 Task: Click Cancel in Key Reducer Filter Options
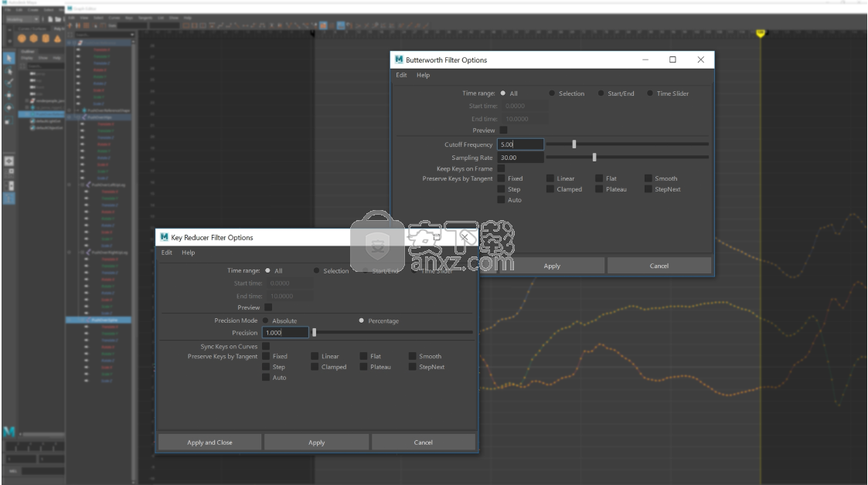pyautogui.click(x=424, y=443)
